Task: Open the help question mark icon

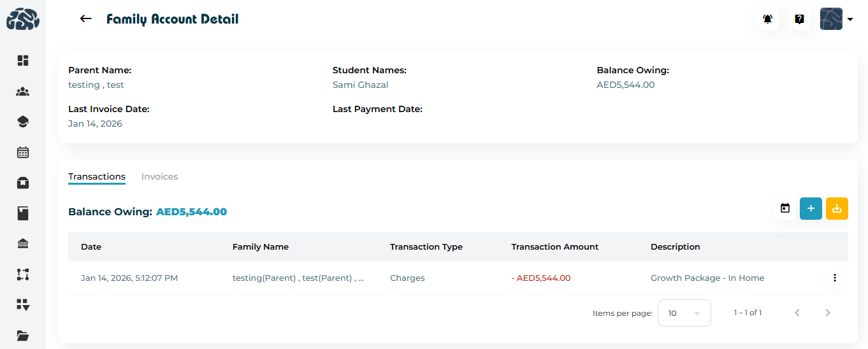Action: coord(799,19)
